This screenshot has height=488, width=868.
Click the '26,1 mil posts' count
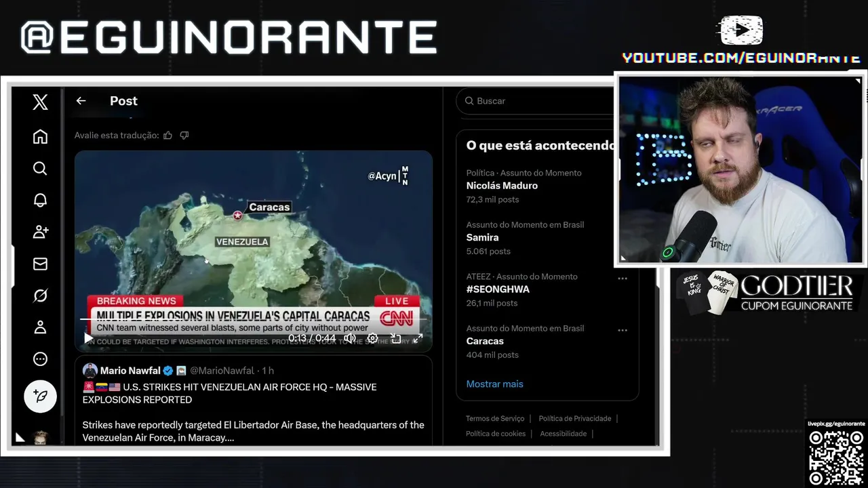point(492,303)
